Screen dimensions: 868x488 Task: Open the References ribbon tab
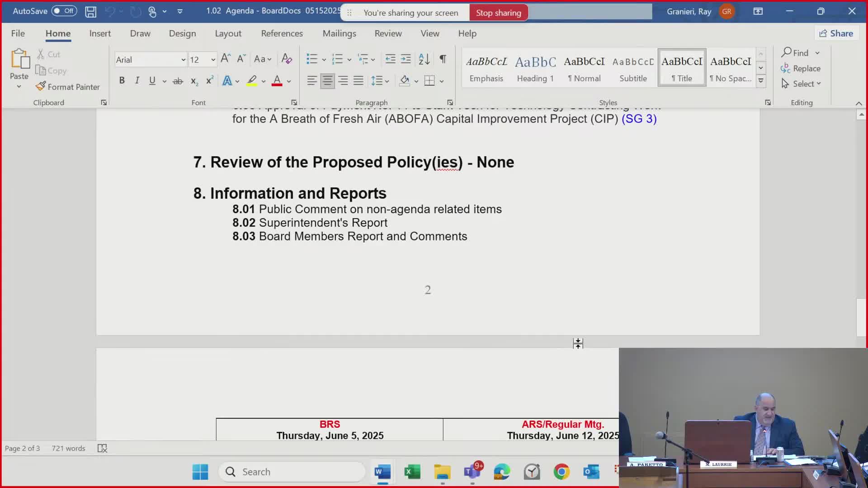(x=282, y=33)
